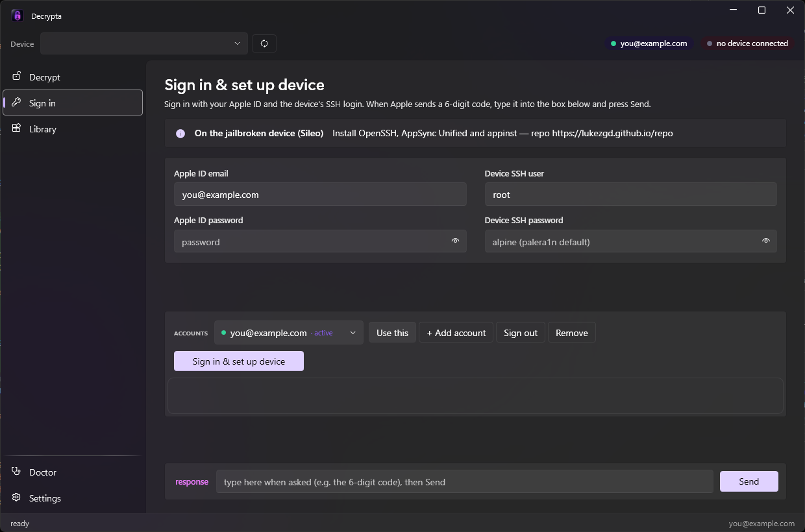Click the Sign out button
The image size is (805, 532).
coord(521,333)
